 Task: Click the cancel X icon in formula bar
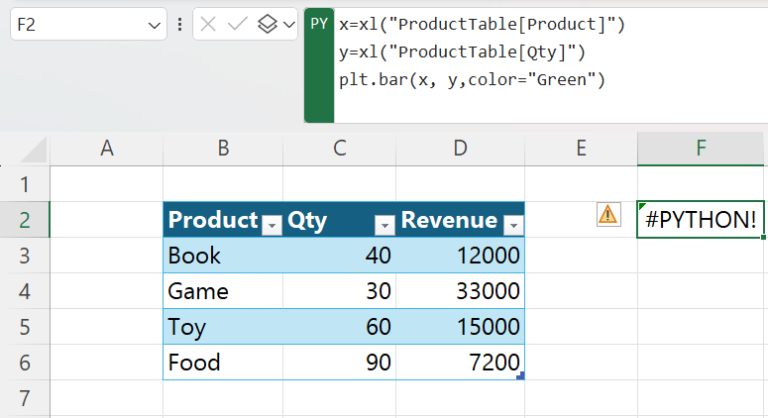point(208,24)
